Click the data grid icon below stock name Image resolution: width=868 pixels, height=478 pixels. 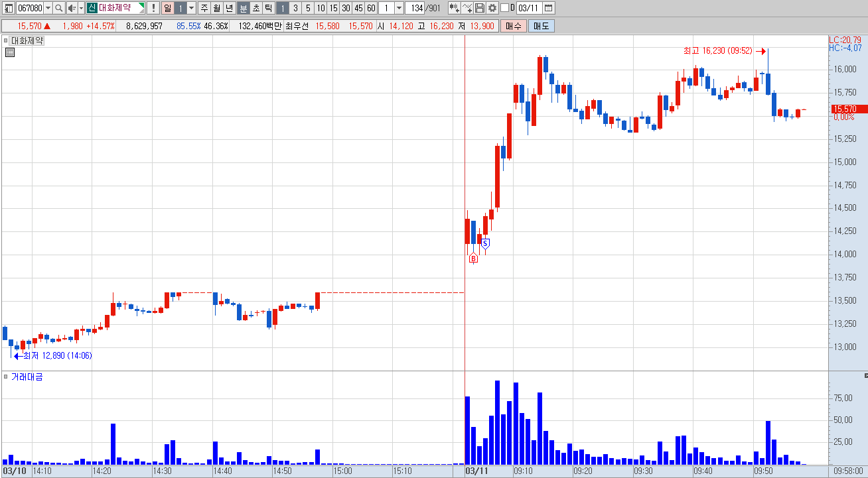9,52
